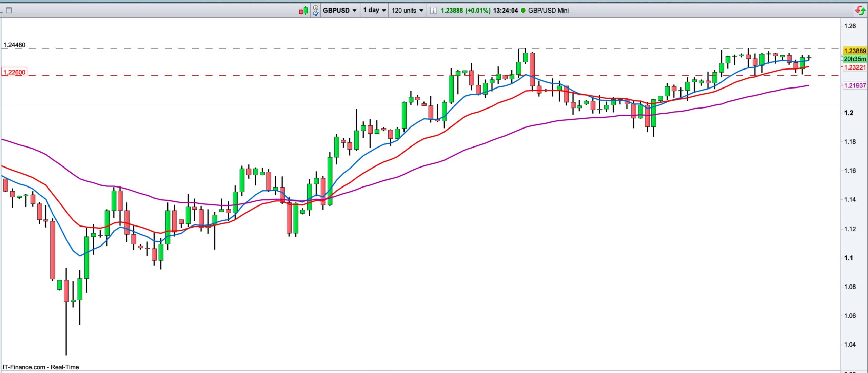Click the 1.24480 horizontal line label

(14, 45)
